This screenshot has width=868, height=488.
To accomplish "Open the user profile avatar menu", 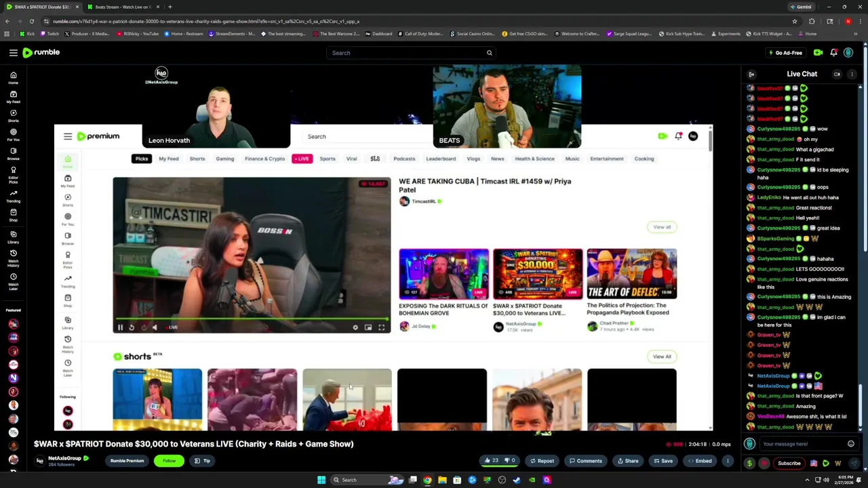I will click(x=848, y=53).
